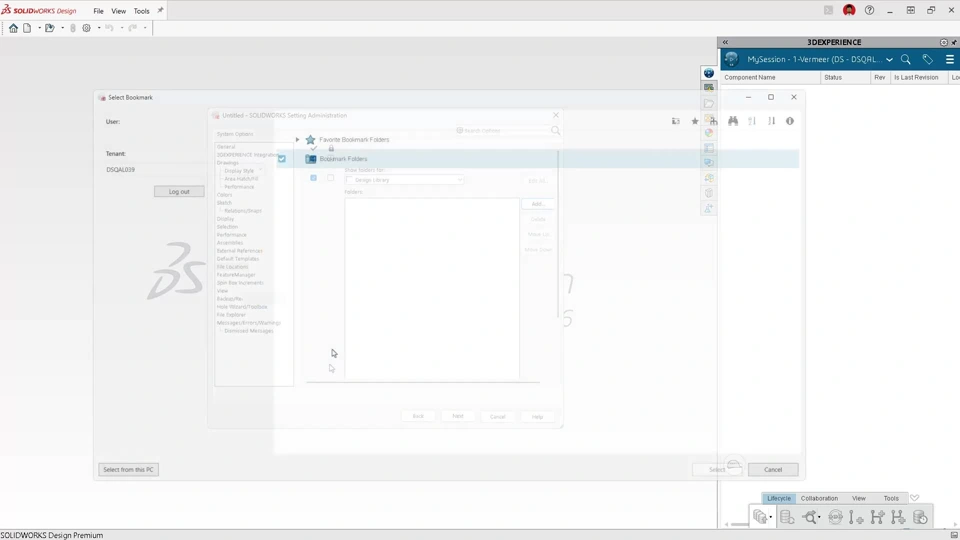
Task: Click the Save with Options lifecycle icon
Action: [x=759, y=517]
